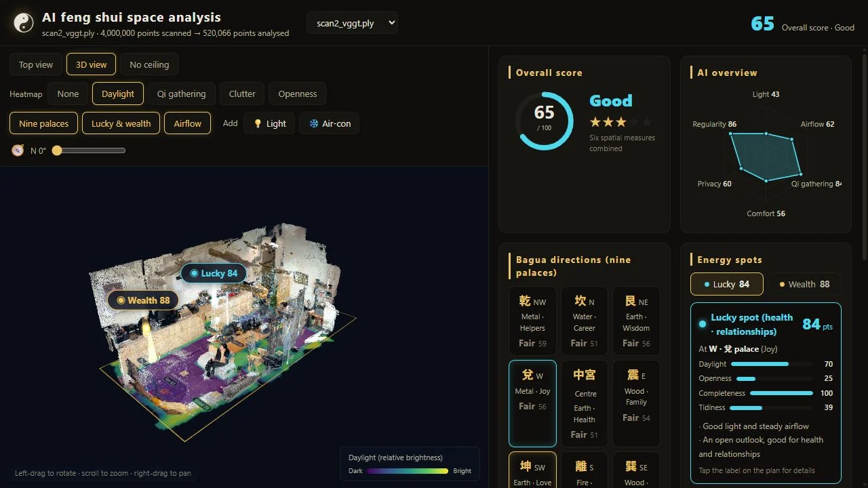Screen dimensions: 868x488
Task: Click the Wealth 88 label in the 3D scene
Action: pos(143,300)
